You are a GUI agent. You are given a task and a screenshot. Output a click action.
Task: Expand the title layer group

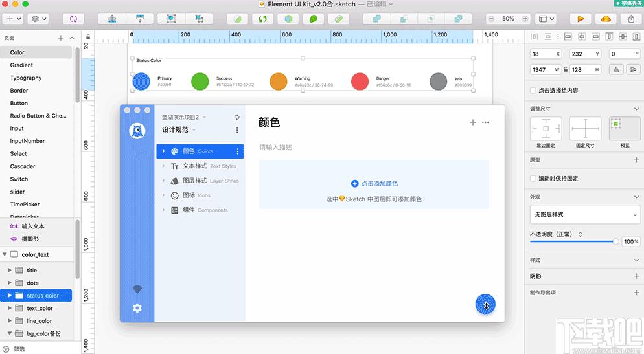click(x=10, y=271)
